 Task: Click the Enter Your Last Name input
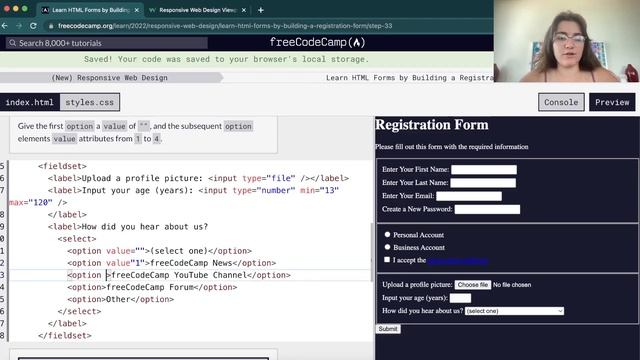[483, 183]
